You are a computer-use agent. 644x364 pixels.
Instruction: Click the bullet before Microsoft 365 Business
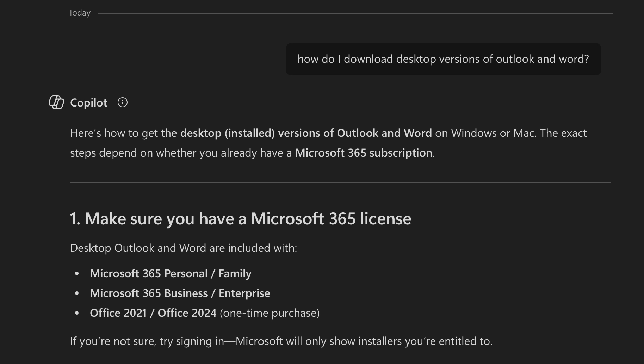(77, 293)
